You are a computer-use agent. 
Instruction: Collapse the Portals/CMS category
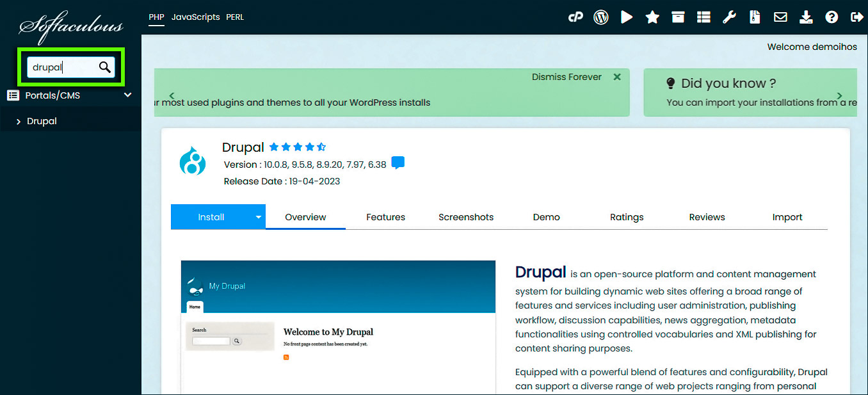(127, 95)
